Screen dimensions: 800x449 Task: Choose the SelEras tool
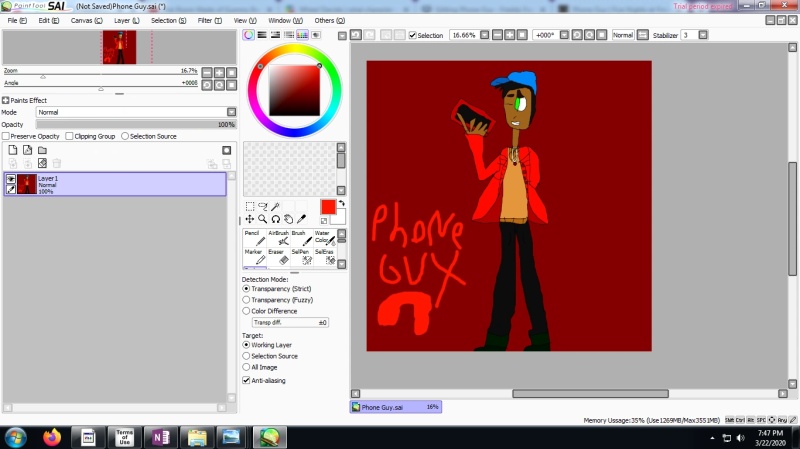pyautogui.click(x=325, y=257)
